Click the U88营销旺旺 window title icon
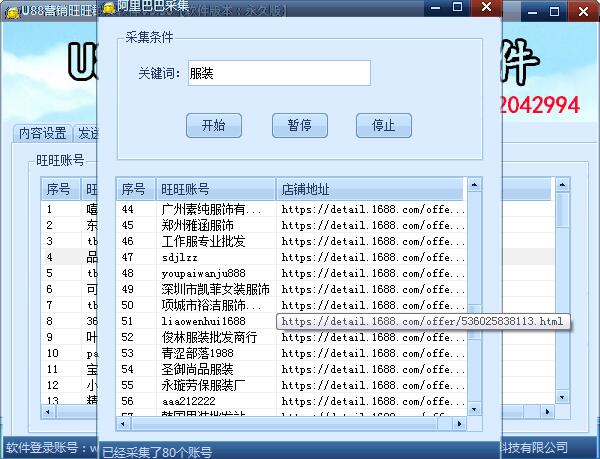Viewport: 600px width, 459px height. (11, 11)
